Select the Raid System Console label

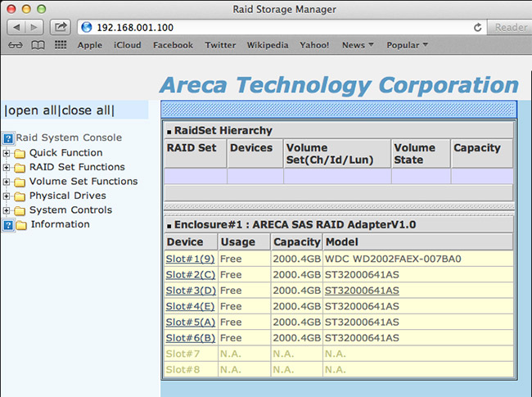(x=69, y=138)
